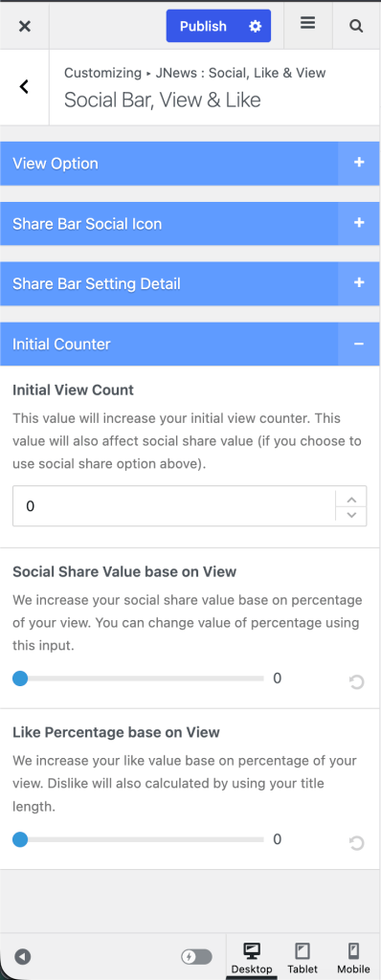
Task: Click the search magnifier icon
Action: tap(356, 26)
